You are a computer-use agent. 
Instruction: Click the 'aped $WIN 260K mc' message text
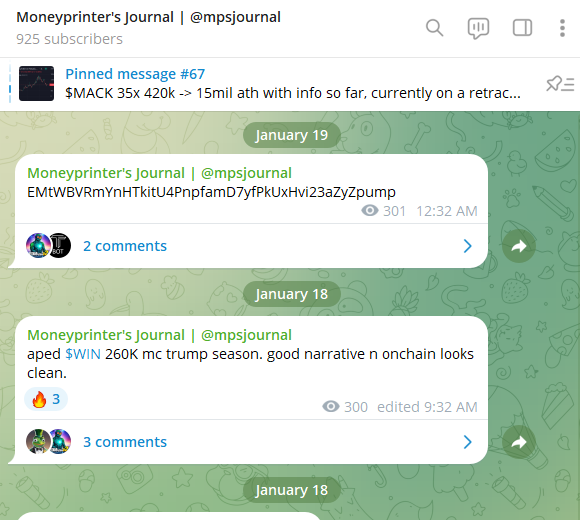coord(250,364)
